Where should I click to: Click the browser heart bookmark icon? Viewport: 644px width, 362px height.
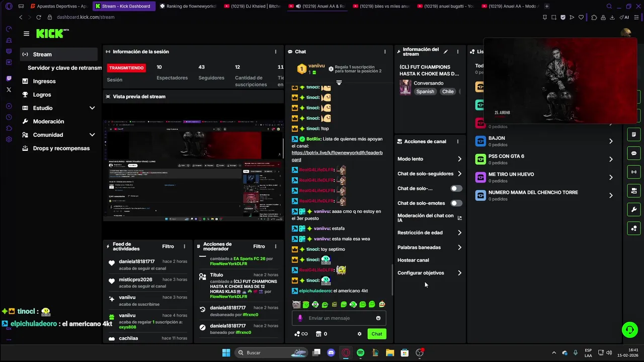click(581, 17)
